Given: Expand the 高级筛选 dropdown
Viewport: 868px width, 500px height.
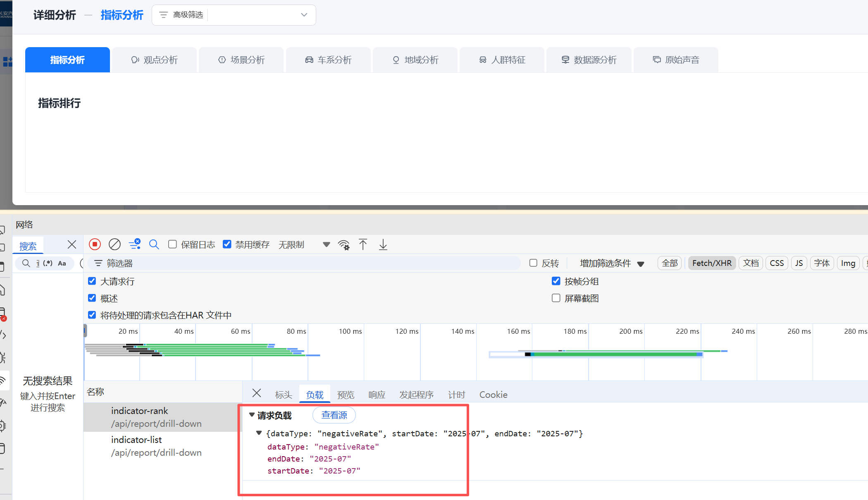Looking at the screenshot, I should pos(304,15).
